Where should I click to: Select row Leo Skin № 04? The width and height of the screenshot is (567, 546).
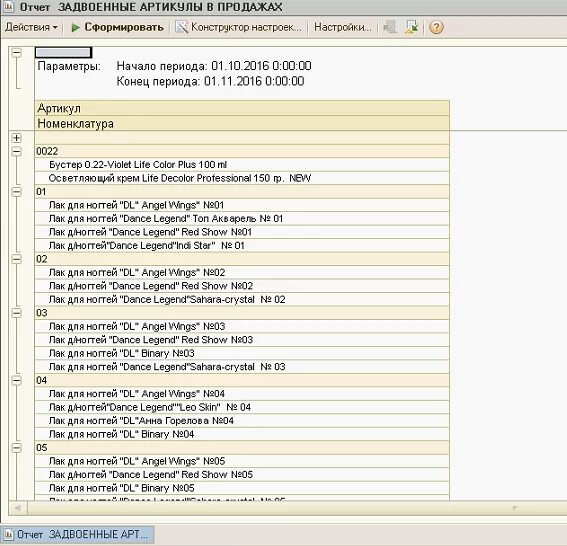(242, 407)
